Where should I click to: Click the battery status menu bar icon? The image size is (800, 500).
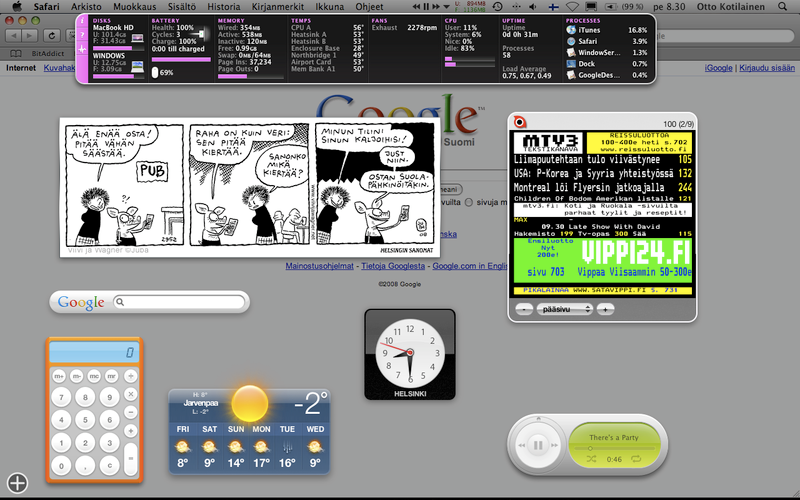tap(611, 7)
